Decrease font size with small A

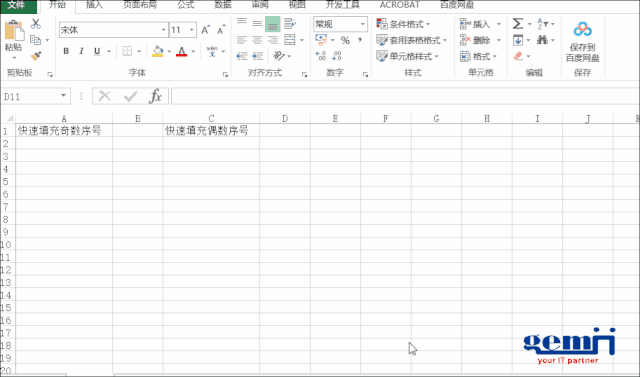(x=221, y=30)
